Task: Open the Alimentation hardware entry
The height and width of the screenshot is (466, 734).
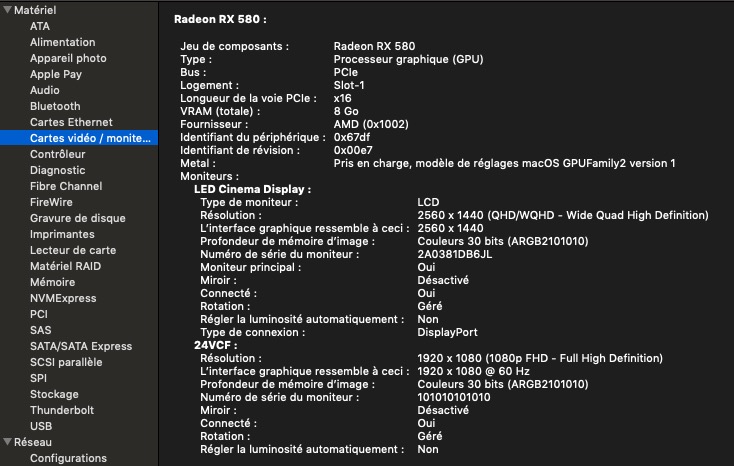Action: point(62,42)
